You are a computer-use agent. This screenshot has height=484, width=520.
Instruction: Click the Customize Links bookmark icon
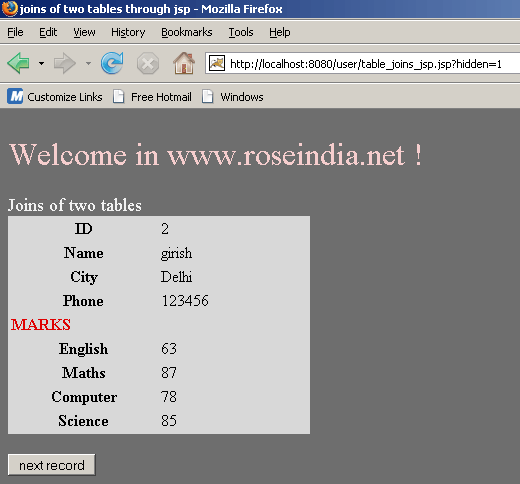point(15,96)
